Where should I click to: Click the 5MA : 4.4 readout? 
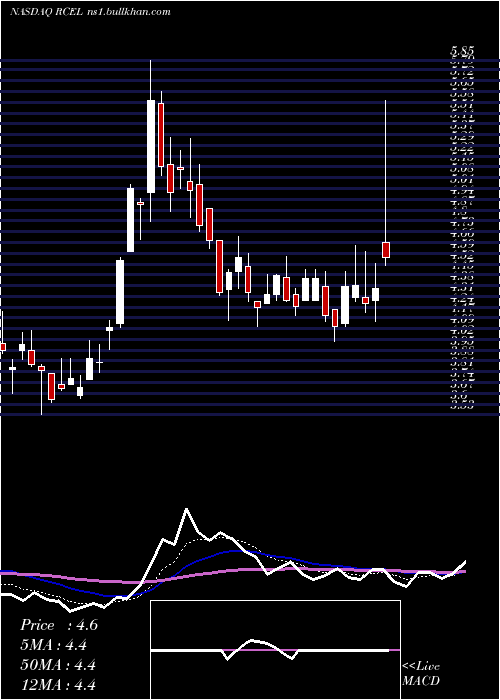click(54, 645)
